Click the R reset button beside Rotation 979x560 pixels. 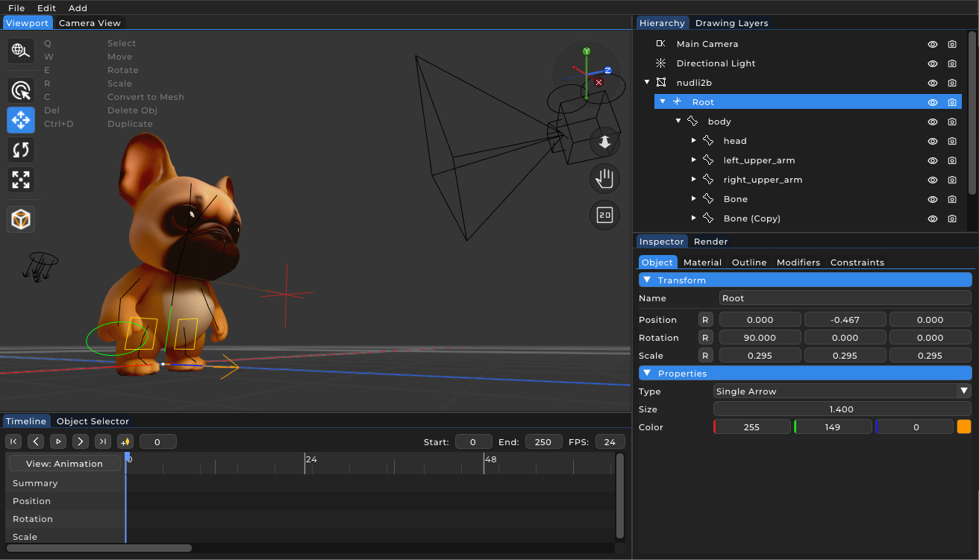(705, 337)
